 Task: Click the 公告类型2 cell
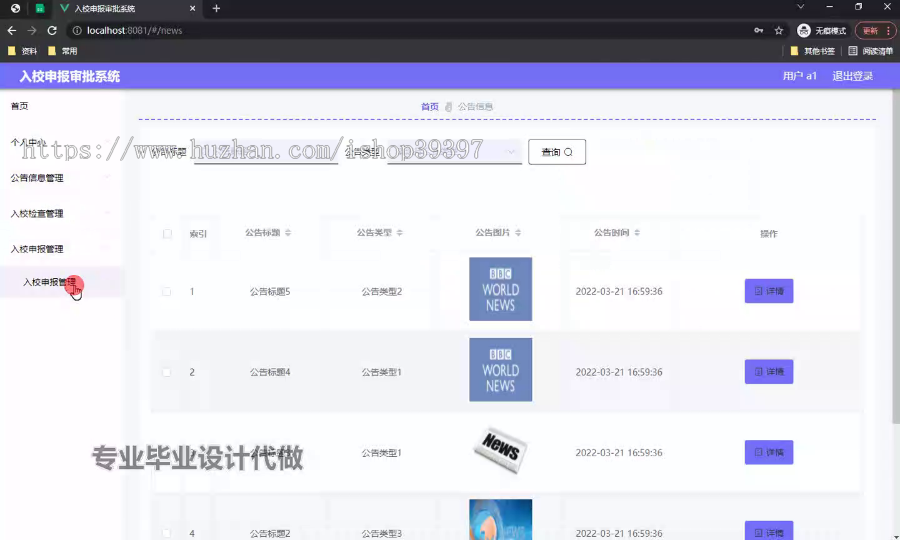[x=382, y=292]
